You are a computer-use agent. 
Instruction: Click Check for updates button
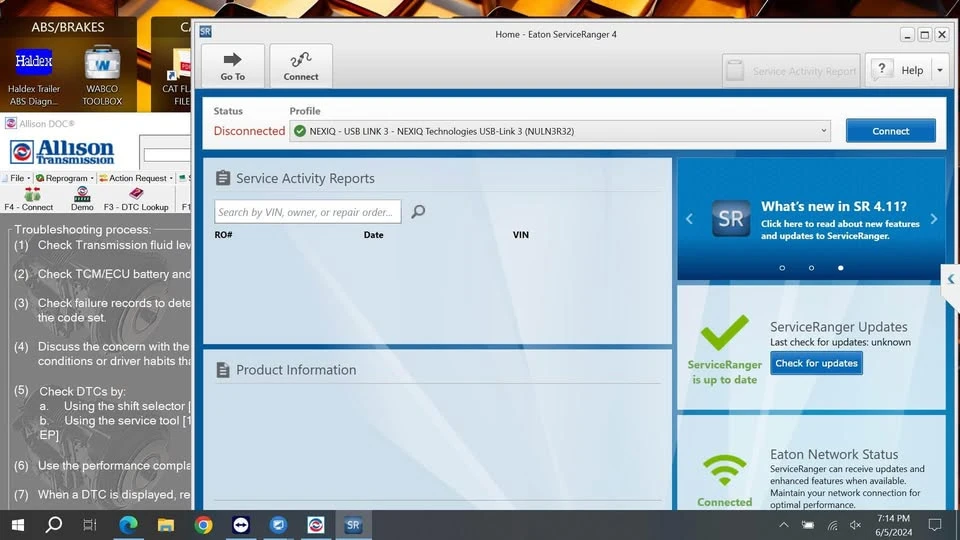pyautogui.click(x=816, y=363)
